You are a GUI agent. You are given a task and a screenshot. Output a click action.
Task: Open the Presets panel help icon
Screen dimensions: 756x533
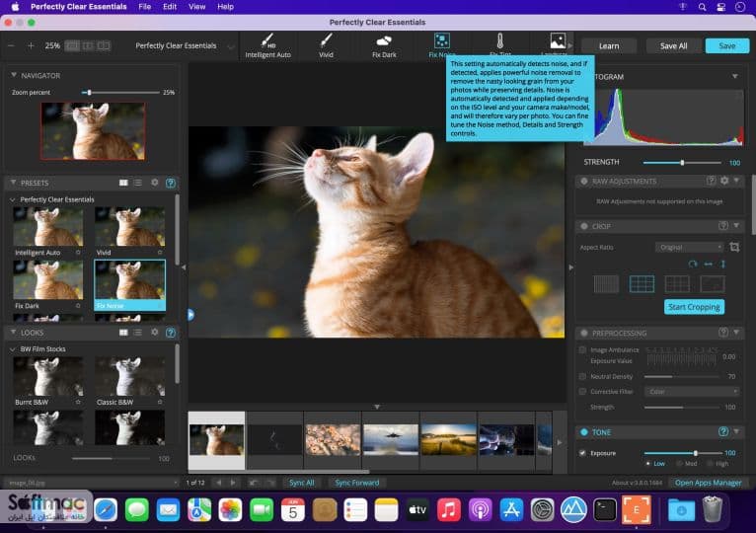coord(170,183)
